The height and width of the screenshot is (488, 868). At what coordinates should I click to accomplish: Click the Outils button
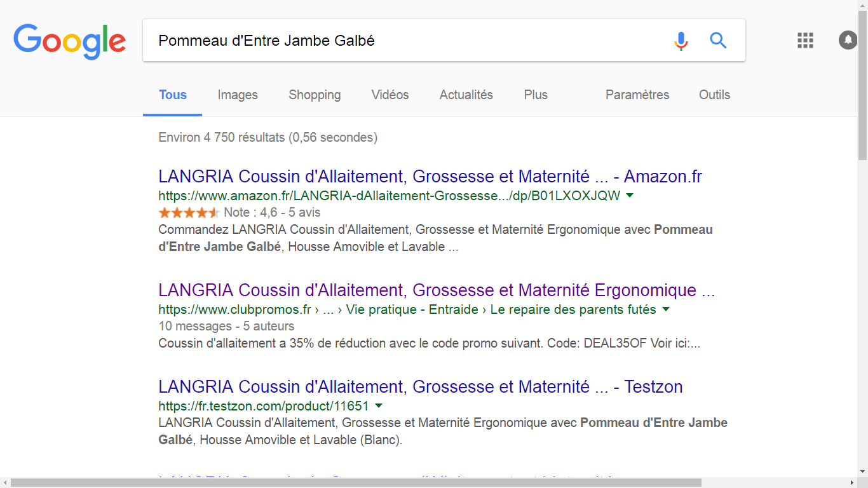coord(714,95)
